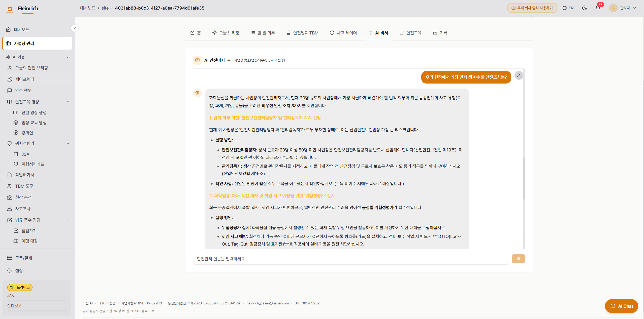Viewport: 644px width, 319px height.
Task: Select the AI 비서 tab
Action: pos(378,33)
